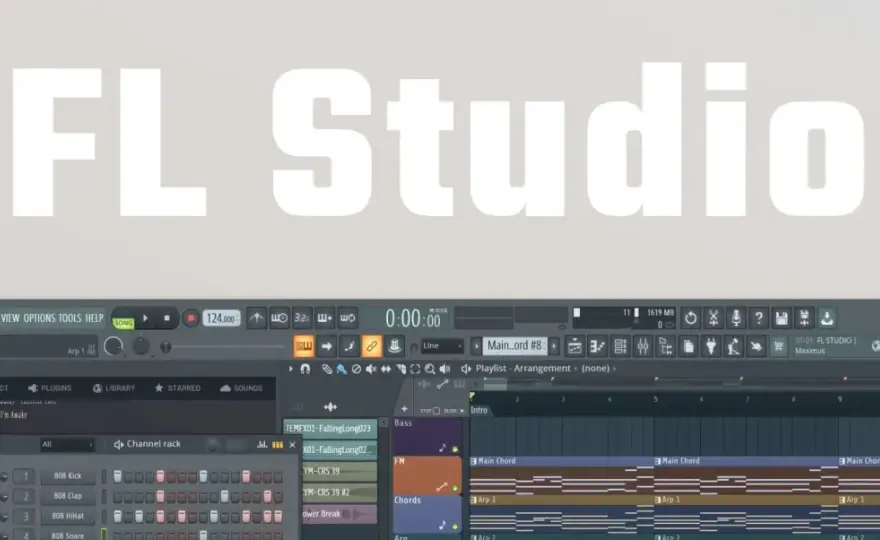Toggle the SONG/pattern mode button
The height and width of the screenshot is (540, 880).
tap(123, 323)
